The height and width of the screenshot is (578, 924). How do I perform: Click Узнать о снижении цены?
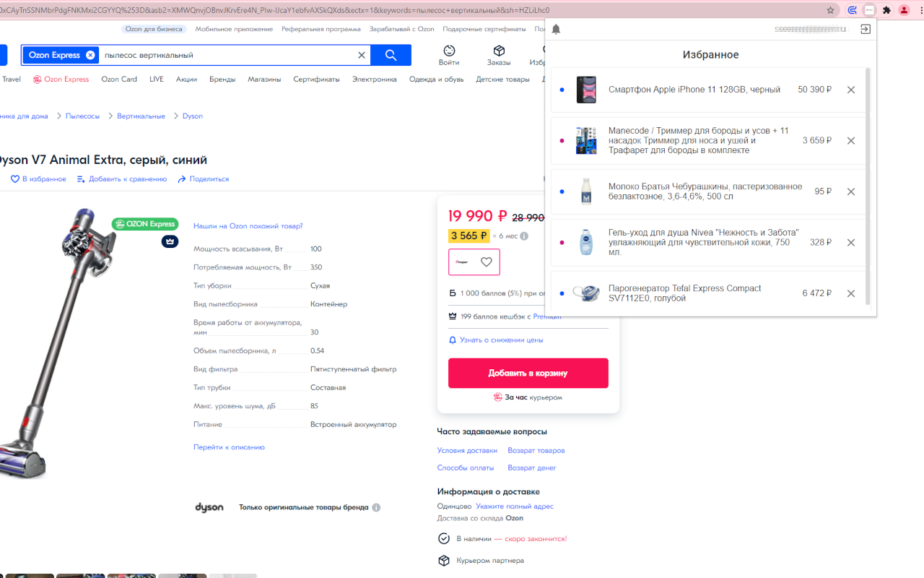[496, 340]
